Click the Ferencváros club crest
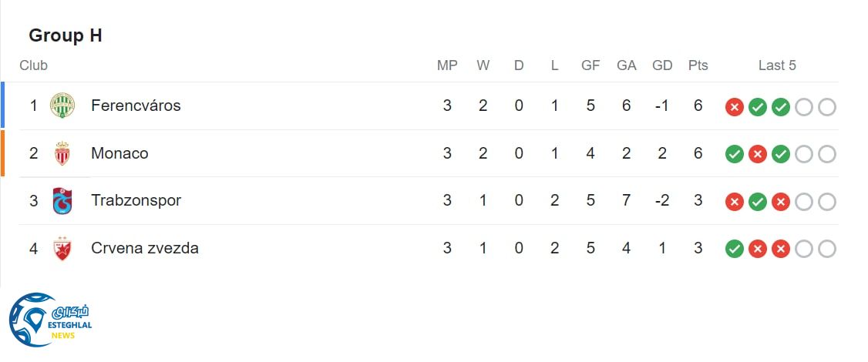Screen dimensions: 868x362 point(62,106)
